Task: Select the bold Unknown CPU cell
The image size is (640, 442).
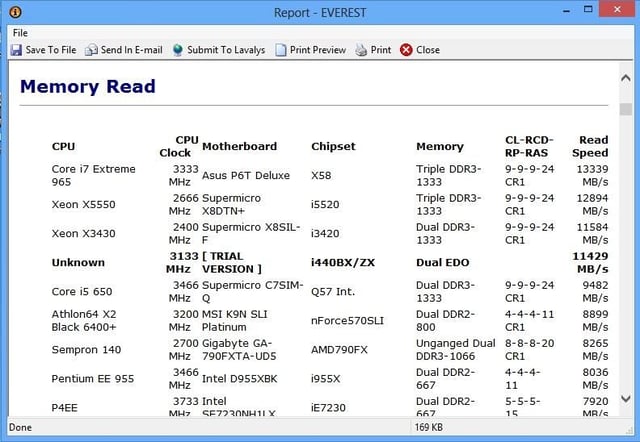Action: pyautogui.click(x=78, y=262)
